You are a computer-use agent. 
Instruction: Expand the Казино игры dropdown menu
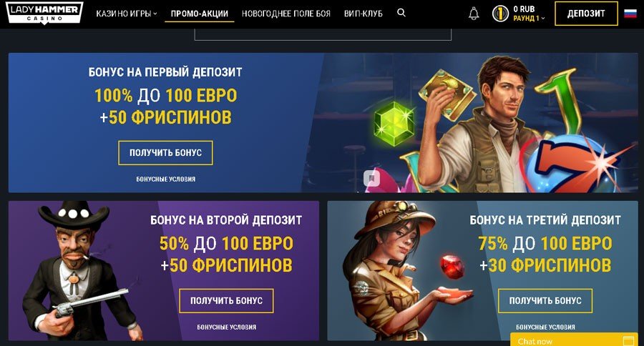(127, 14)
